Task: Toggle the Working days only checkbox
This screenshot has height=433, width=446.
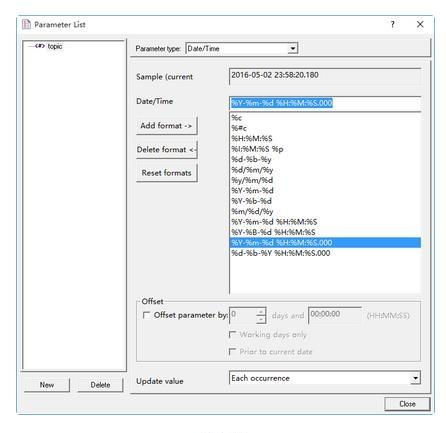Action: (x=232, y=334)
